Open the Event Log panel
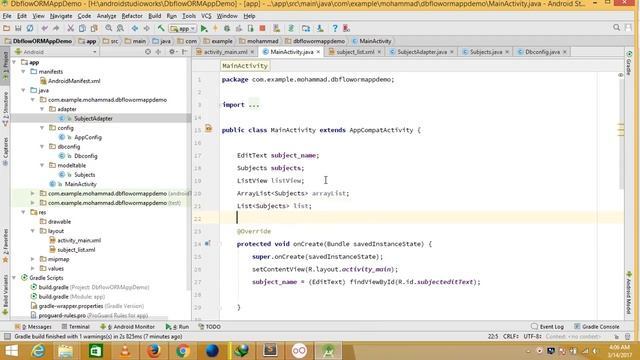This screenshot has height=360, width=640. coord(547,327)
